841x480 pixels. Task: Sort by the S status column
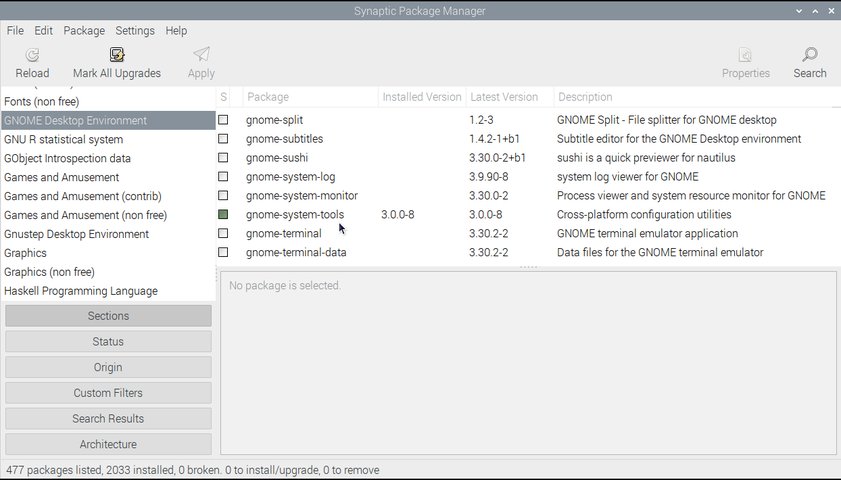click(x=224, y=97)
